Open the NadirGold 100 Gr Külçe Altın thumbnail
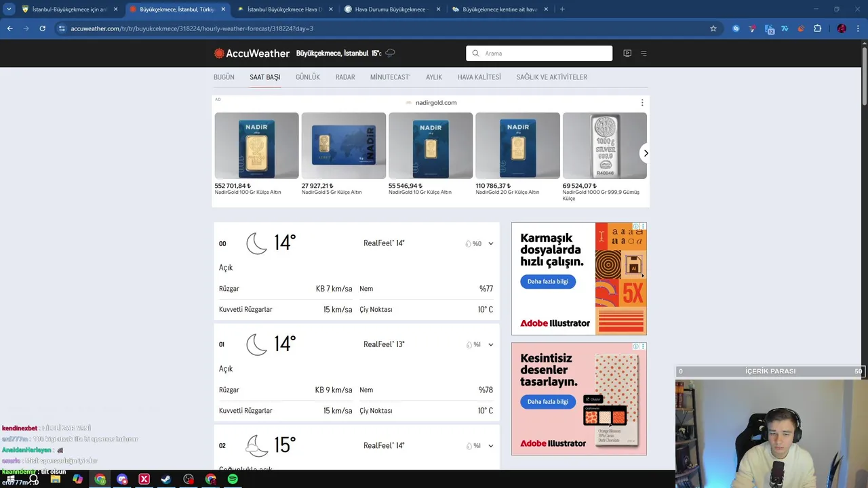Screen dimensions: 868x488 pyautogui.click(x=257, y=146)
